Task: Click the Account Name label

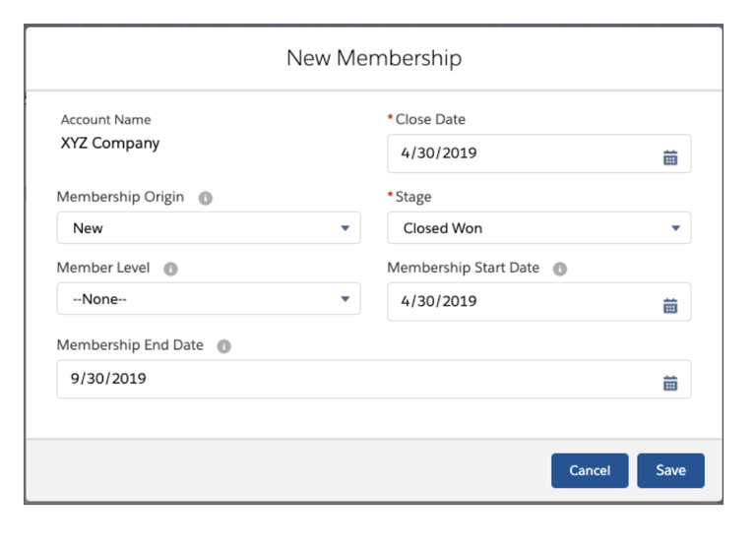Action: [x=105, y=119]
